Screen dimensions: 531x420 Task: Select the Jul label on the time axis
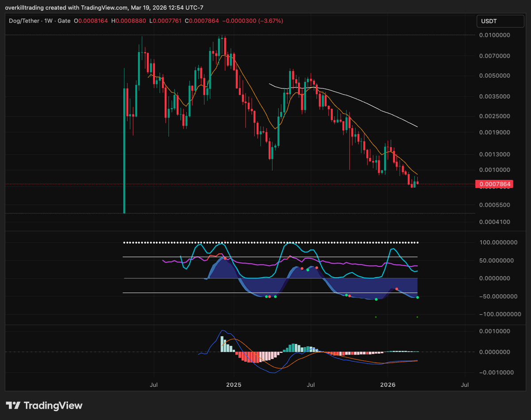(x=154, y=385)
